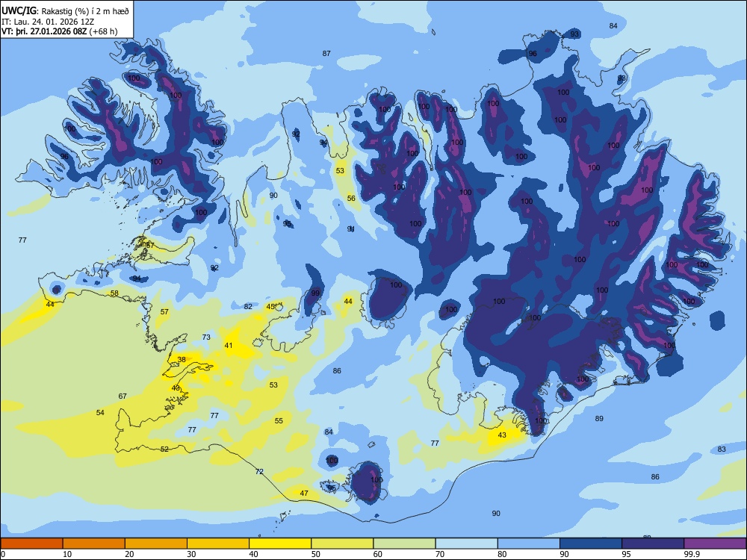The height and width of the screenshot is (560, 747).
Task: Click the humidity value '55' on the map
Action: [x=279, y=420]
